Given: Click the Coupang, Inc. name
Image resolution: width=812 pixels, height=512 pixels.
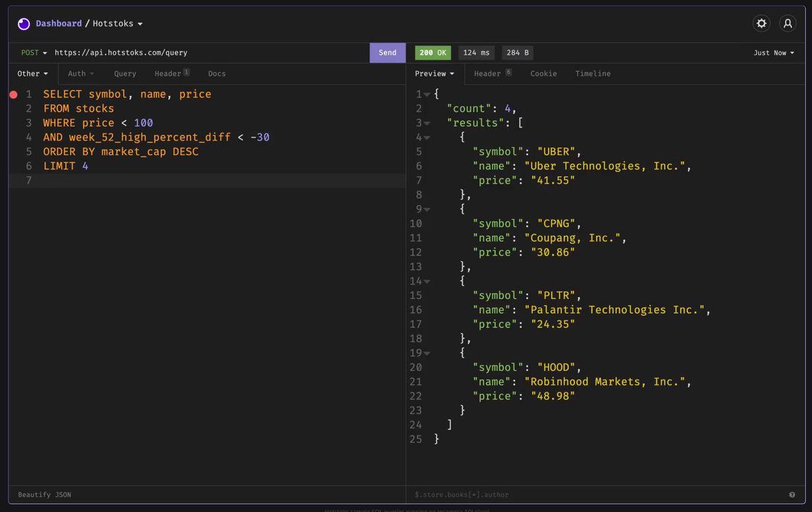Looking at the screenshot, I should pyautogui.click(x=573, y=238).
